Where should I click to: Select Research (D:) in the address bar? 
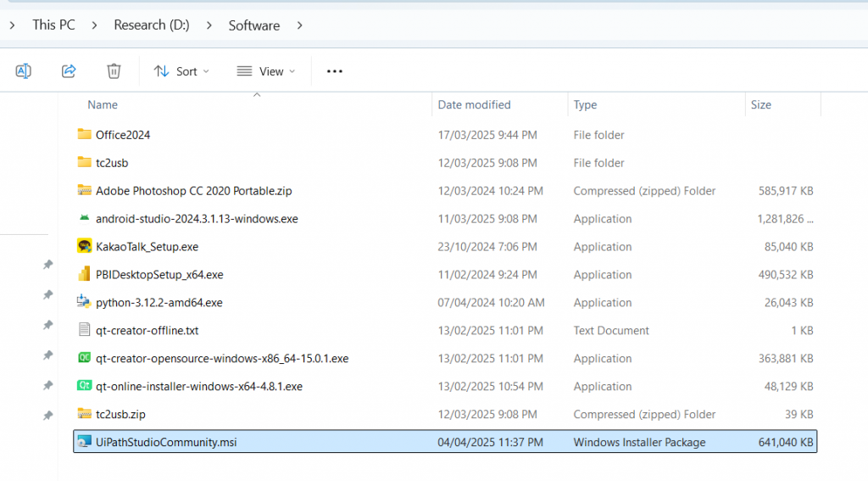tap(152, 25)
